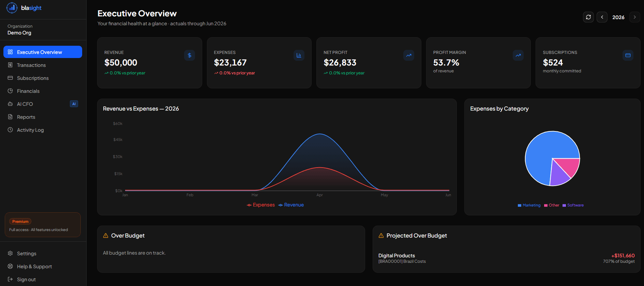Go to the next year
Image resolution: width=644 pixels, height=286 pixels.
(x=634, y=17)
